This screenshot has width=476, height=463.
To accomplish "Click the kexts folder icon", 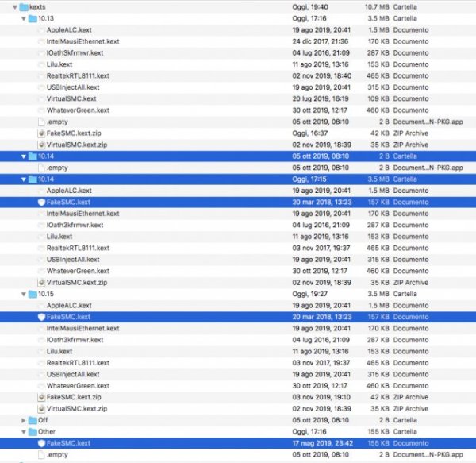I will (x=24, y=7).
